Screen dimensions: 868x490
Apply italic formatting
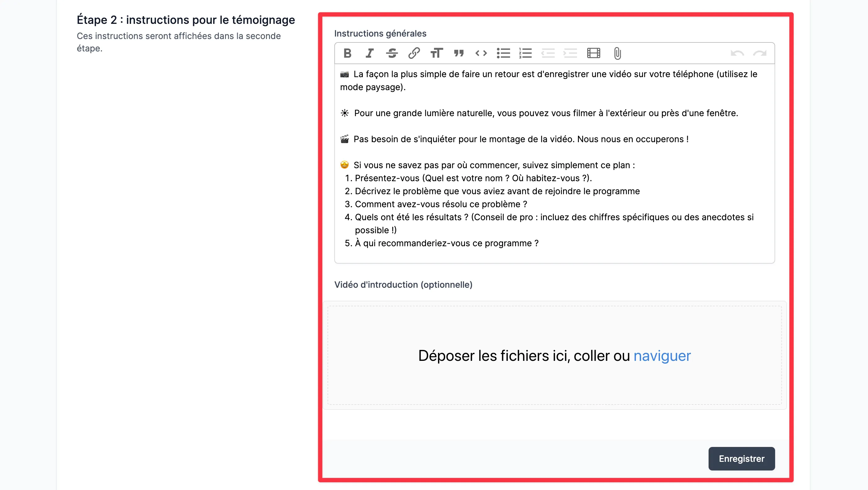tap(370, 53)
